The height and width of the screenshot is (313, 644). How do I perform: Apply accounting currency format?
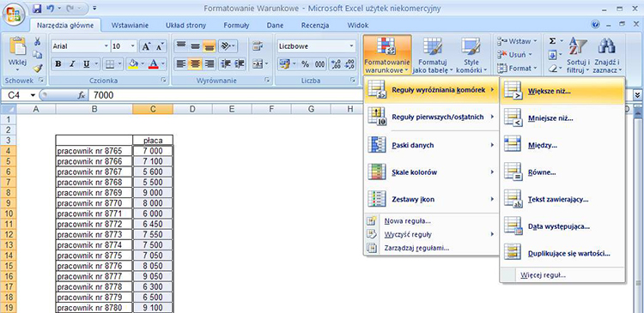[284, 64]
